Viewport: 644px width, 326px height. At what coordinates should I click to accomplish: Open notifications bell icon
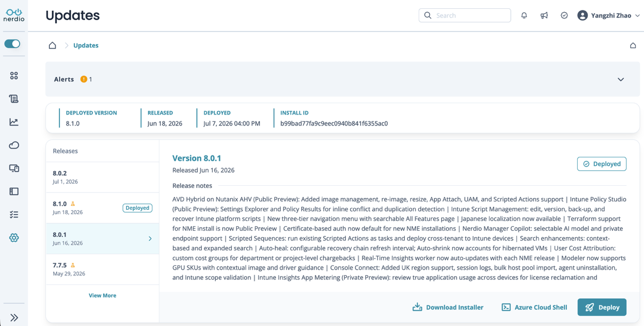pyautogui.click(x=524, y=16)
